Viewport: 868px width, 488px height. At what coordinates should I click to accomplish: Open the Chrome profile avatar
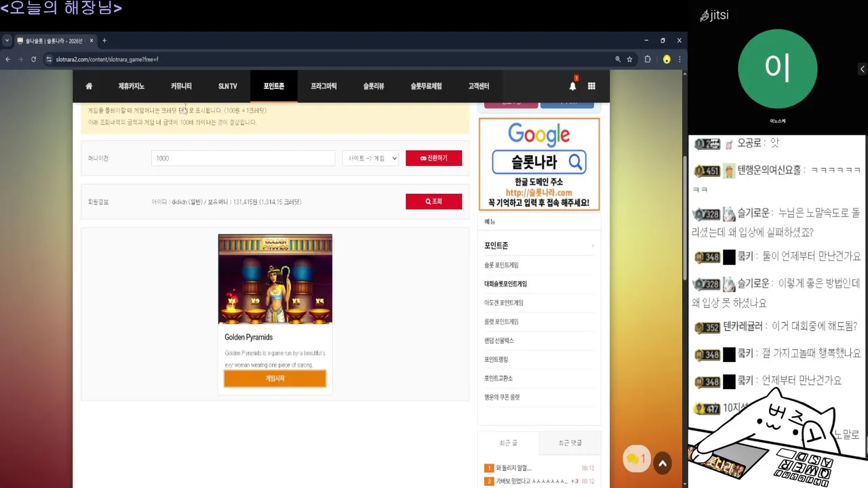coord(667,60)
